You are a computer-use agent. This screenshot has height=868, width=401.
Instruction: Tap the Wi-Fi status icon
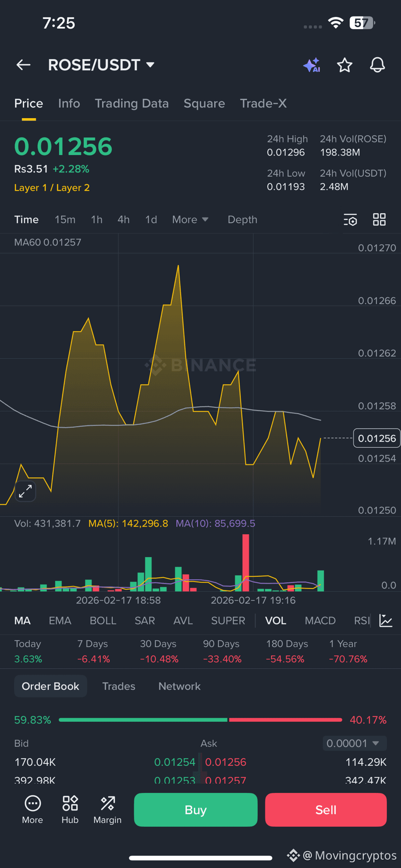(x=336, y=23)
